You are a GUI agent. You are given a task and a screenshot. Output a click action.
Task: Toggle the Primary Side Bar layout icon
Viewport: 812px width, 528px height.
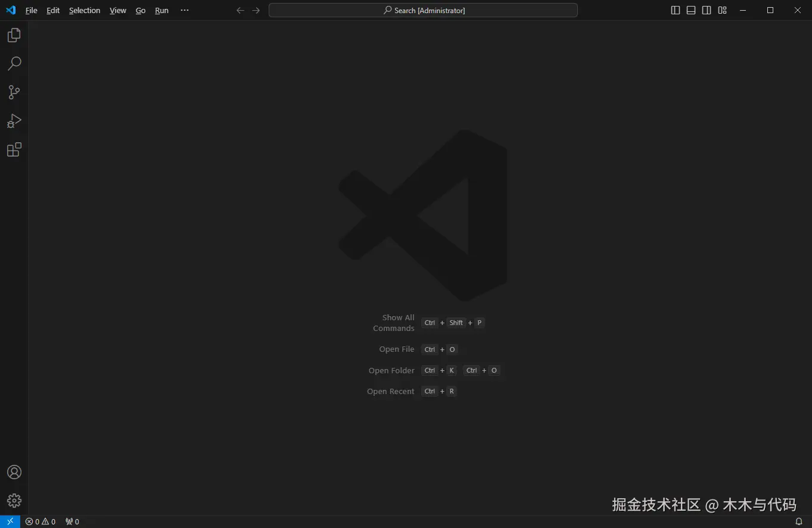tap(676, 10)
